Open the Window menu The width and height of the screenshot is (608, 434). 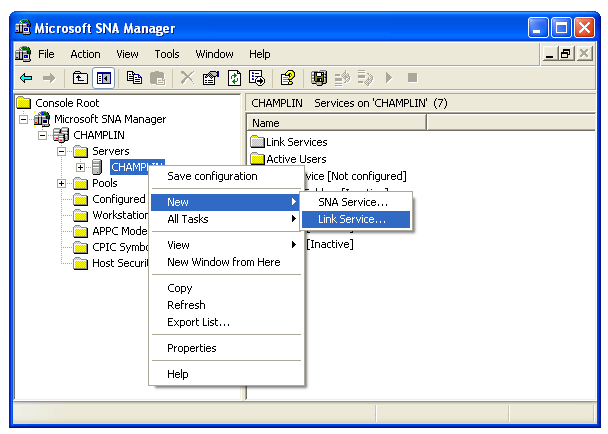[214, 54]
